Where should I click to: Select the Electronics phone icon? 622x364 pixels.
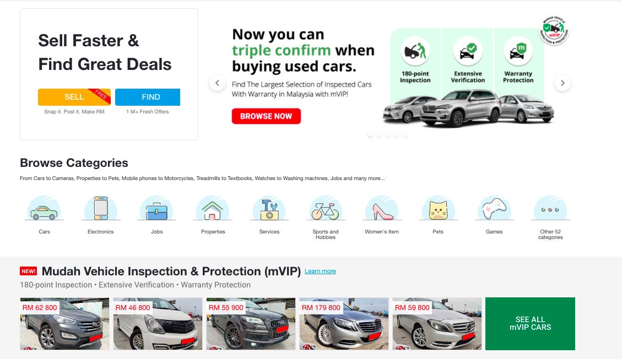coord(101,209)
